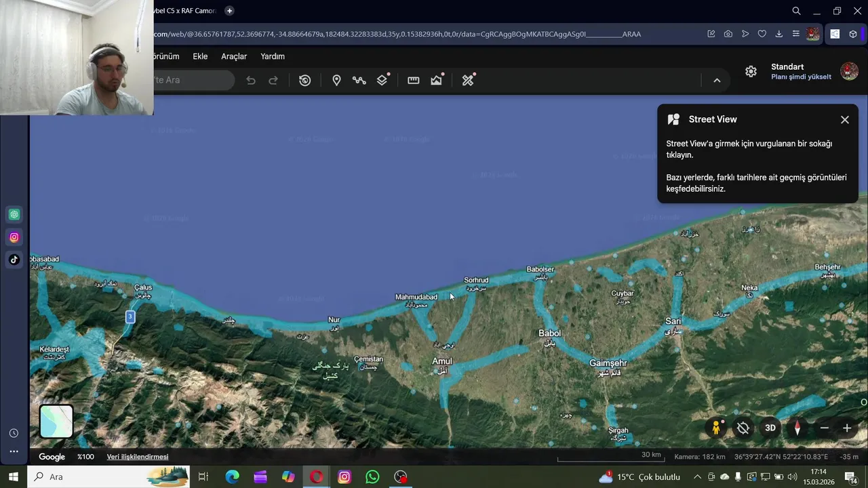Open the Yardım menu
The width and height of the screenshot is (868, 488).
click(273, 56)
